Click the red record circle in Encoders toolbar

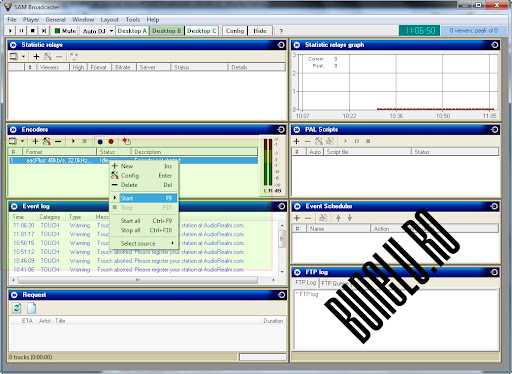111,142
